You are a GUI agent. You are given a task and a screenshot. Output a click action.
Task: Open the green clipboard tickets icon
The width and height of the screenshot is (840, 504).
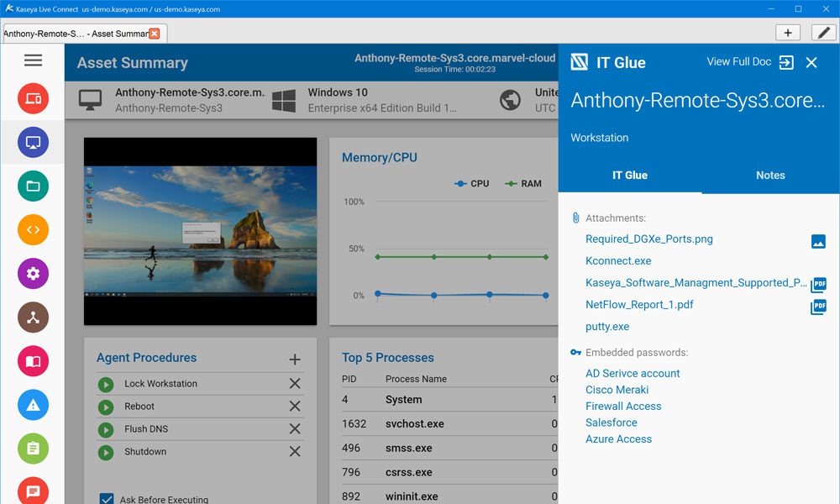tap(33, 449)
